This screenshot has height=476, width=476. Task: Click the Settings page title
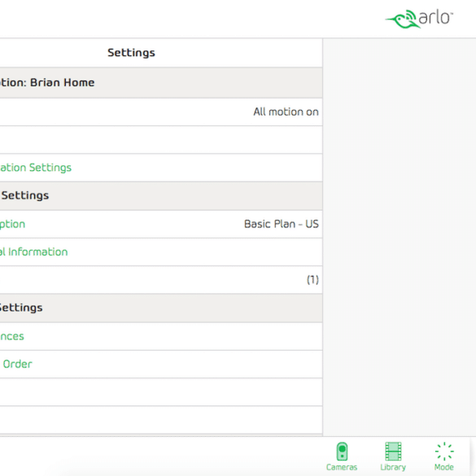click(131, 53)
